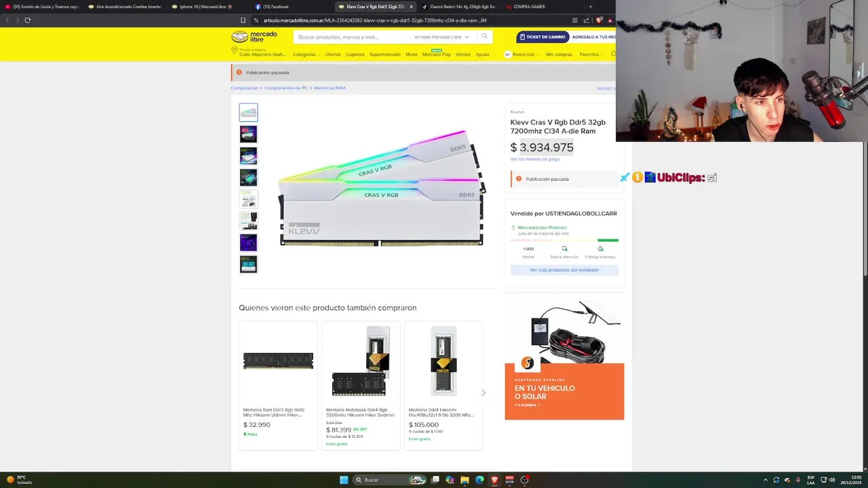Screen dimensions: 868x488
Task: Click the Componentes de PC breadcrumb
Action: click(286, 88)
